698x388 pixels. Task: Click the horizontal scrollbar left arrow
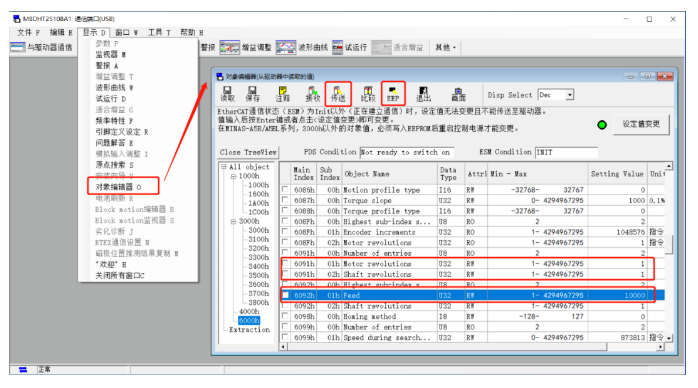[x=284, y=346]
